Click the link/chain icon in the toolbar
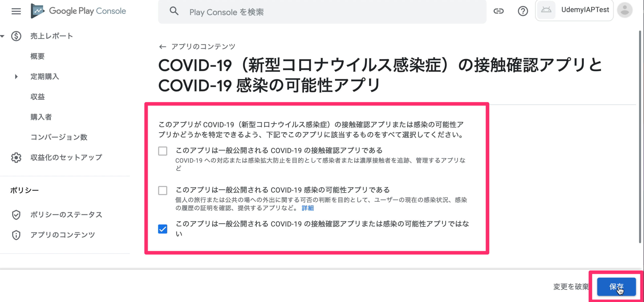The image size is (644, 302). coord(498,11)
